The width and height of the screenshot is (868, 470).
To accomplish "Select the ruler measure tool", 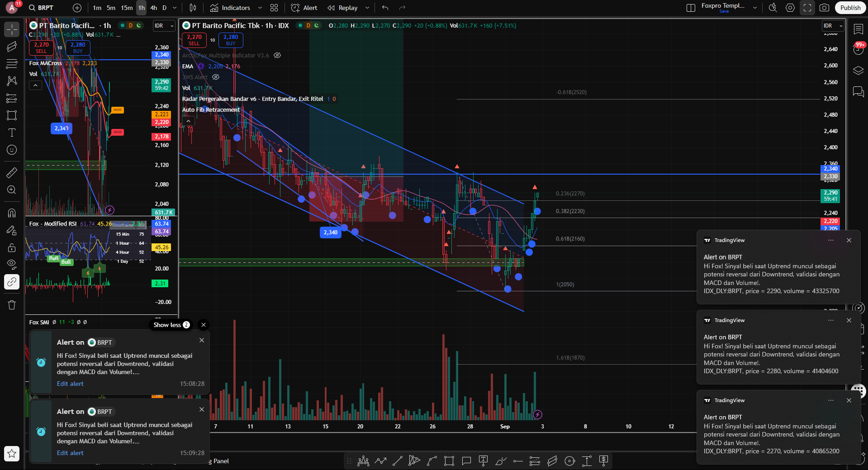I will [x=12, y=172].
